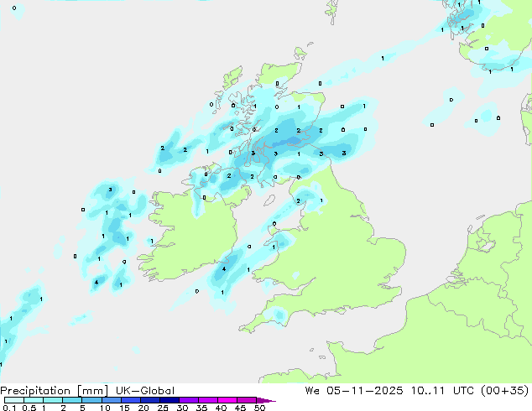Select purple swatch between 30 and 35
Viewport: 532px width, 411px height.
tap(188, 400)
